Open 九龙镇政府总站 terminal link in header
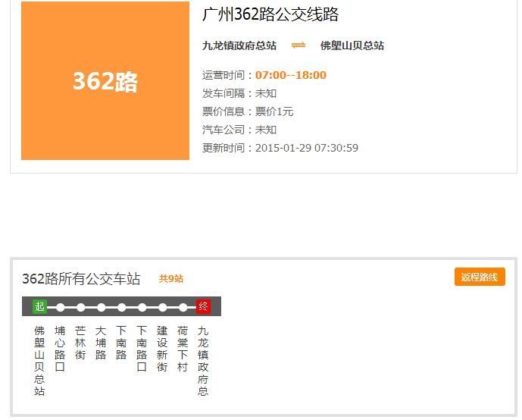Image resolution: width=522 pixels, height=420 pixels. (239, 45)
